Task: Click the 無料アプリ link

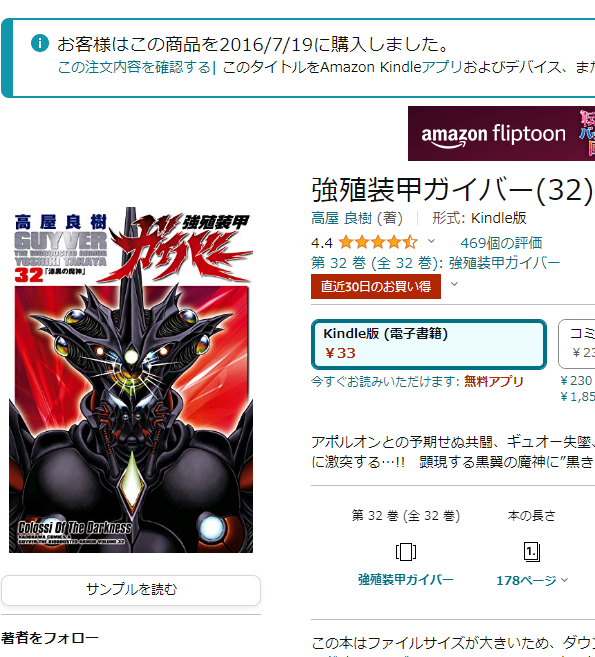Action: (x=494, y=381)
